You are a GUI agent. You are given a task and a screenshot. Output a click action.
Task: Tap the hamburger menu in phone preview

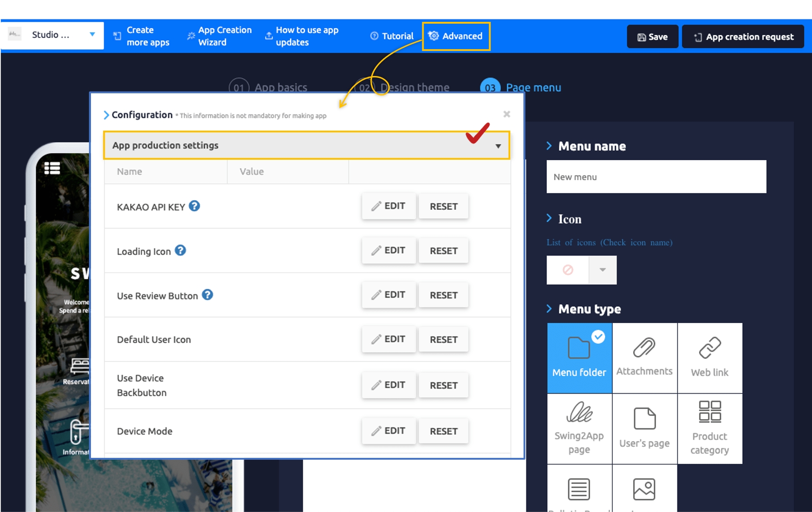(52, 168)
